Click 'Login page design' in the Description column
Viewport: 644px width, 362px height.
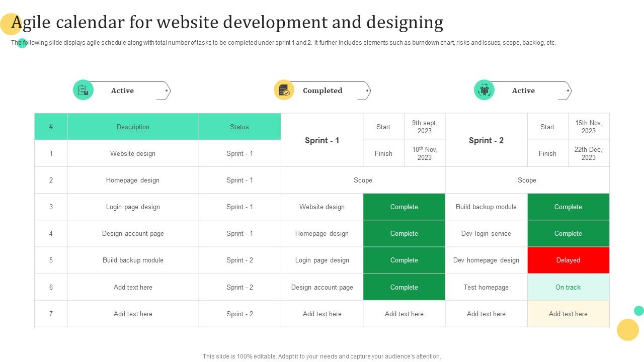point(133,207)
